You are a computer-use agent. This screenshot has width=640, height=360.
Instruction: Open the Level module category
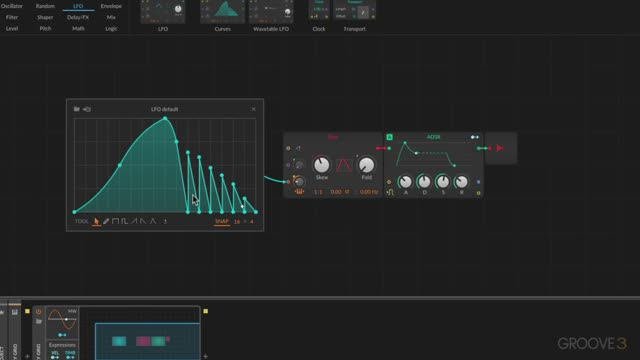12,29
